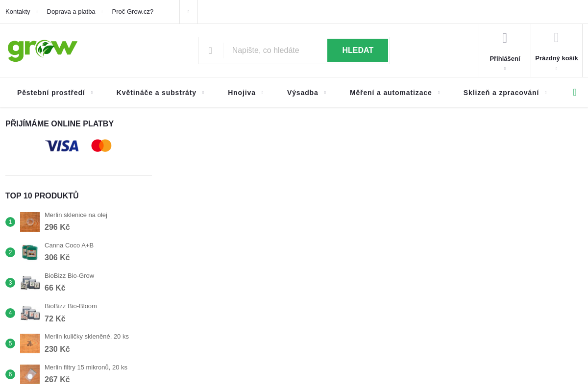Click the Mastercard payment logo
Screen dimensions: 588x392
101,146
